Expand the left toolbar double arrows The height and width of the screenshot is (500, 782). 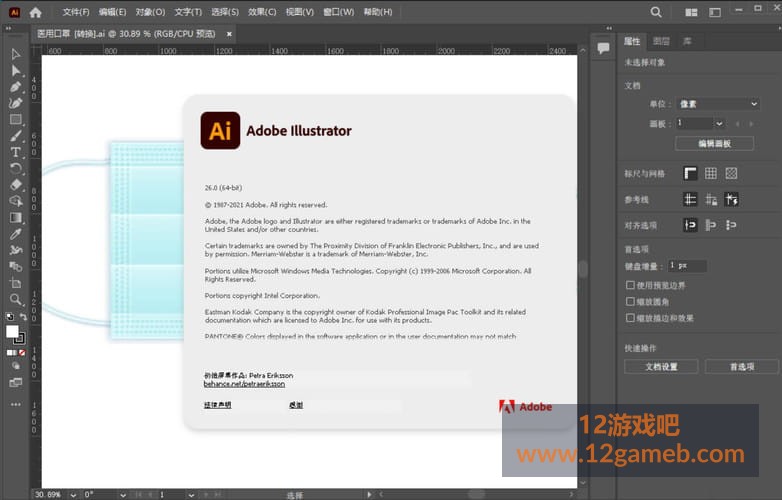[8, 28]
